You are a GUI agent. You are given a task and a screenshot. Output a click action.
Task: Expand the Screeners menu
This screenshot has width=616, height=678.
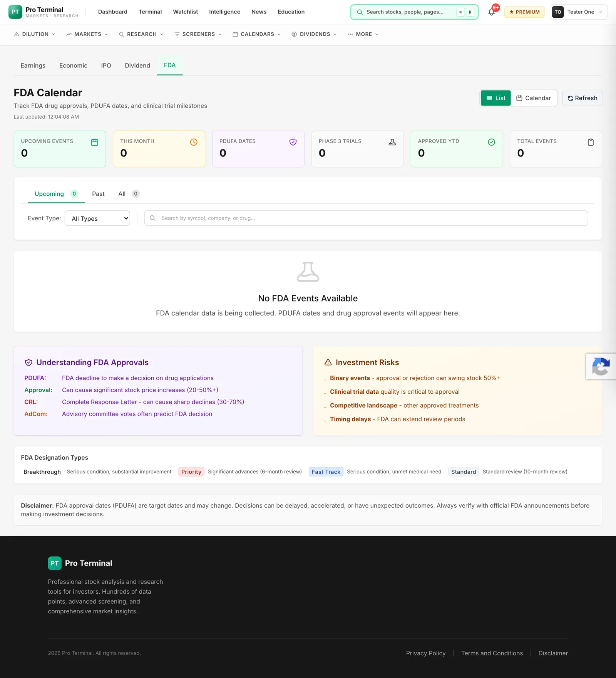coord(198,34)
